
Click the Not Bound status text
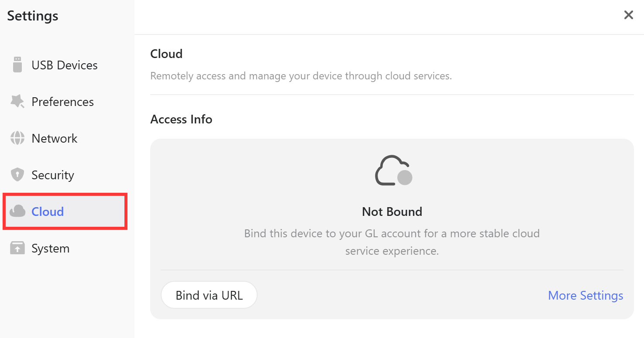[x=392, y=212]
